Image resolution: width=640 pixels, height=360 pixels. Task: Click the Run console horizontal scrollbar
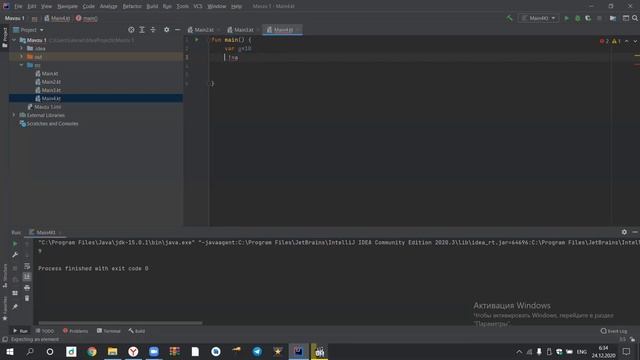coord(120,323)
